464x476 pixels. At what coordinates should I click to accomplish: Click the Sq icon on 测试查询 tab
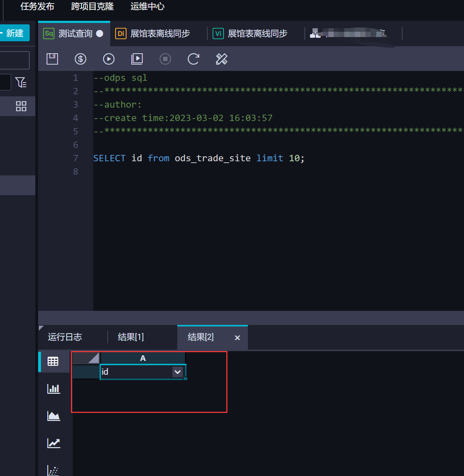pos(49,34)
